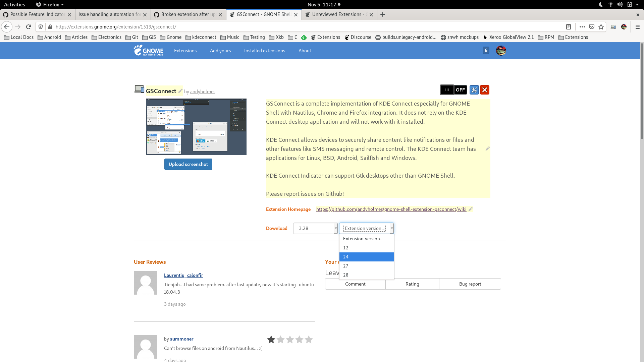
Task: Click the GNOME Extensions logo in the navbar
Action: click(x=148, y=51)
